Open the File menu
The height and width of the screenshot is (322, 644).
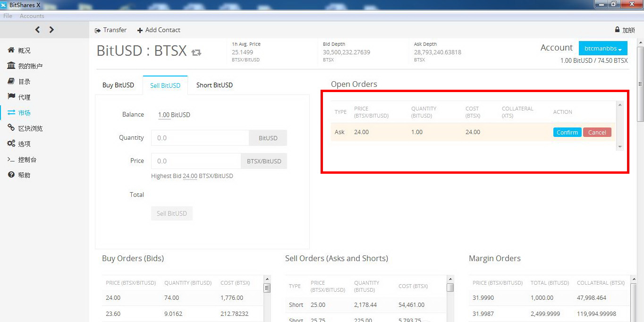(x=8, y=16)
